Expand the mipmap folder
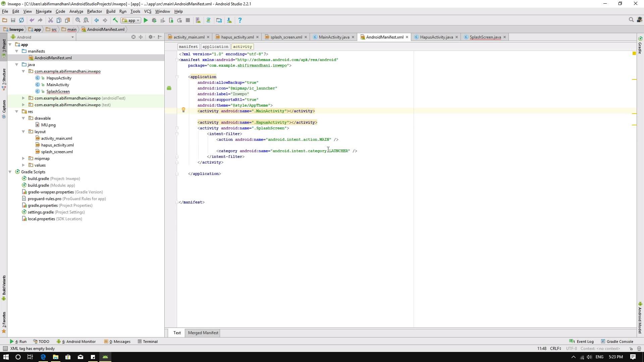 pyautogui.click(x=23, y=159)
